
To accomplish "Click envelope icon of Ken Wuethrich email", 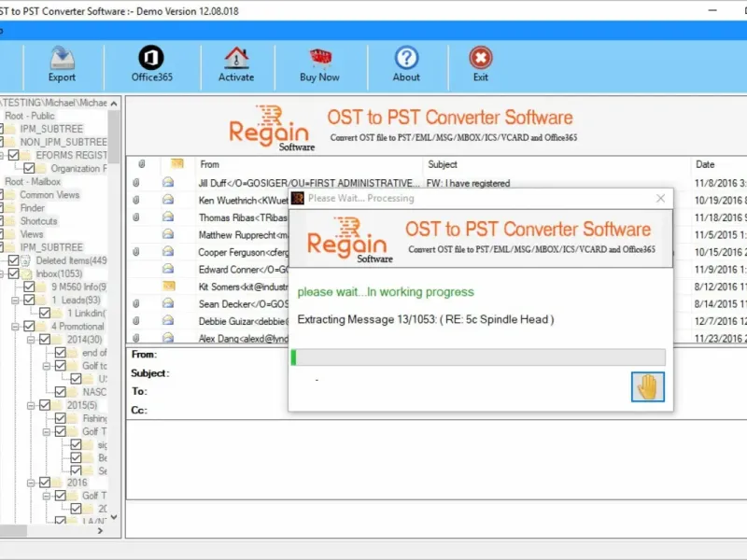I will (168, 200).
